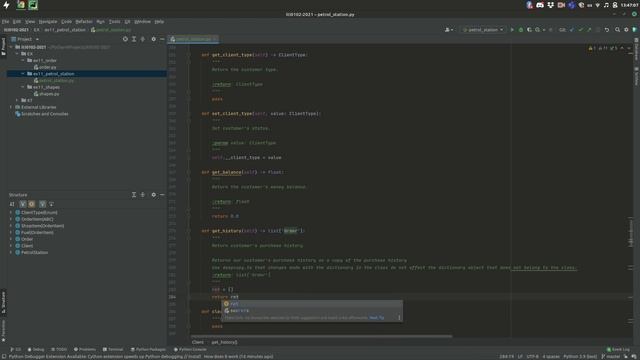Image resolution: width=640 pixels, height=360 pixels.
Task: Expand ClientType(Enum) in Structure
Action: tap(11, 212)
